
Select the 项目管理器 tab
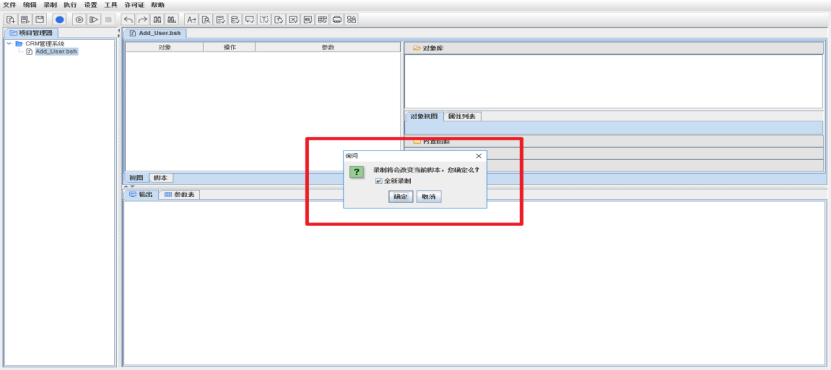(x=31, y=33)
